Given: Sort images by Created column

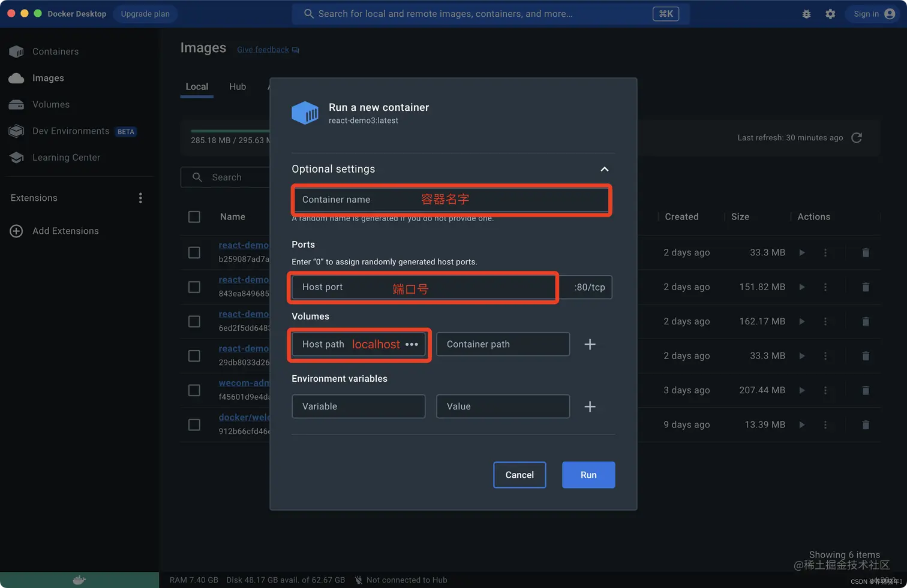Looking at the screenshot, I should (x=681, y=217).
